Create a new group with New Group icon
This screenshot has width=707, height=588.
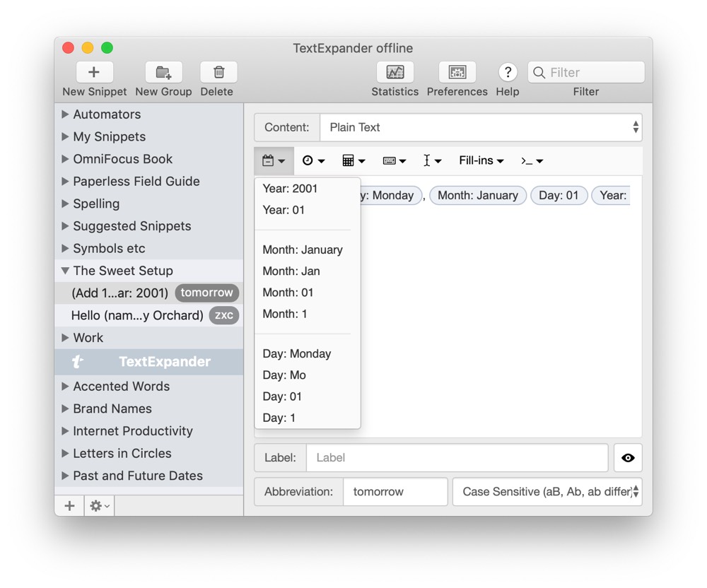164,72
